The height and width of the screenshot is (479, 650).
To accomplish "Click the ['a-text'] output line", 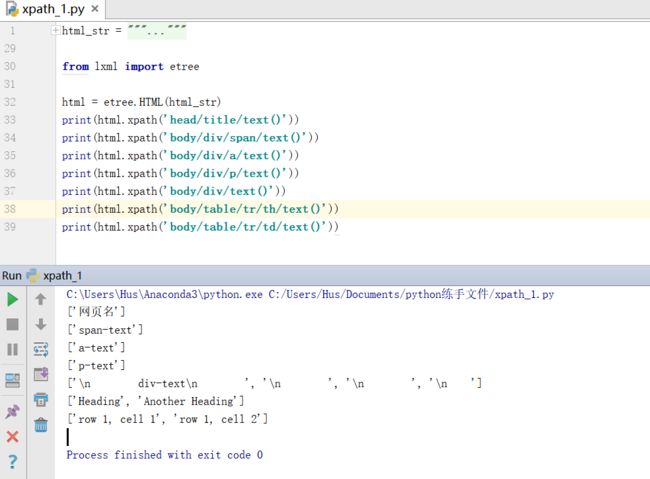I will coord(96,348).
